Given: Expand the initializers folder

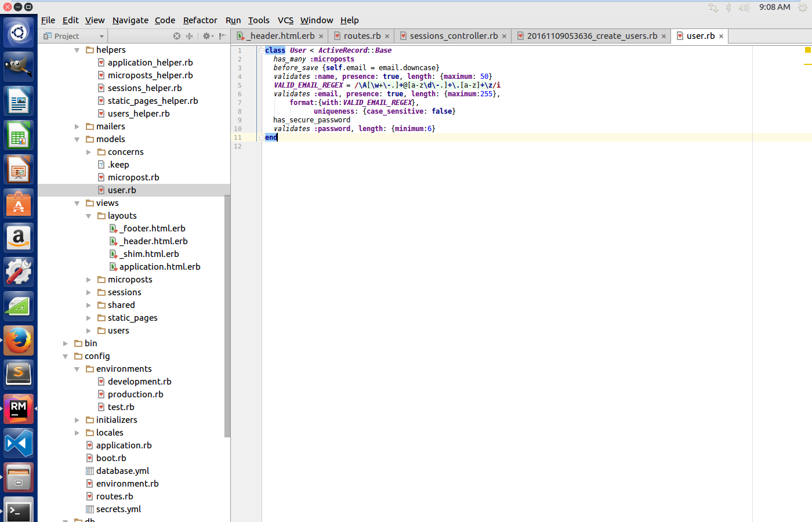Looking at the screenshot, I should coord(77,420).
